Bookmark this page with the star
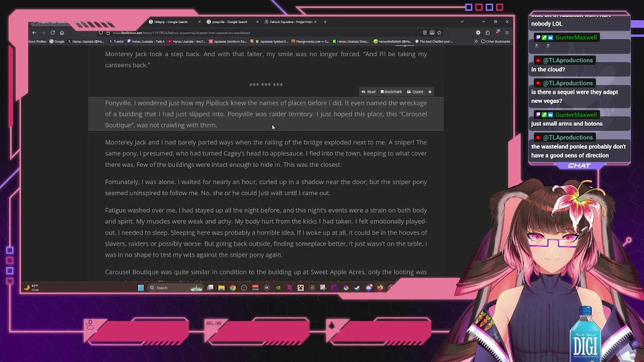This screenshot has width=644, height=362. pos(439,33)
